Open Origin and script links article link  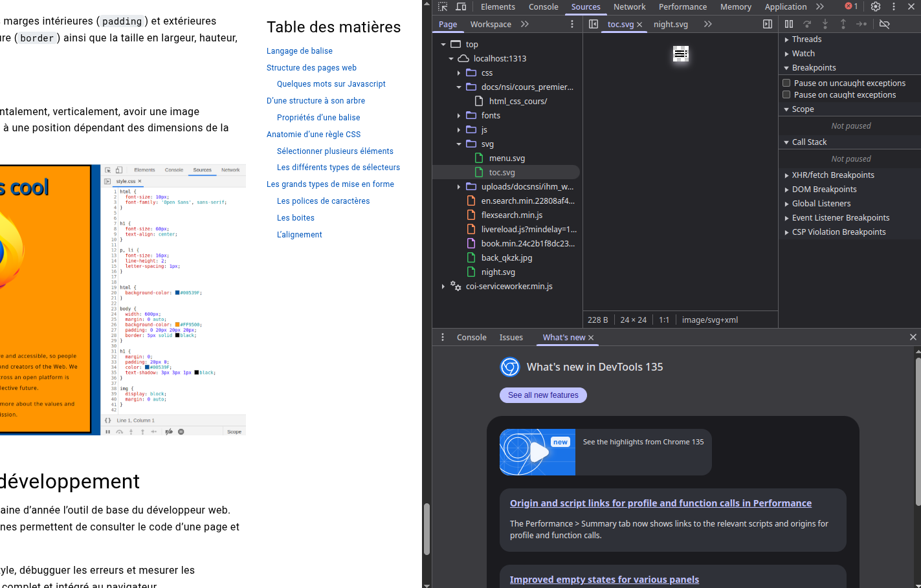tap(660, 503)
